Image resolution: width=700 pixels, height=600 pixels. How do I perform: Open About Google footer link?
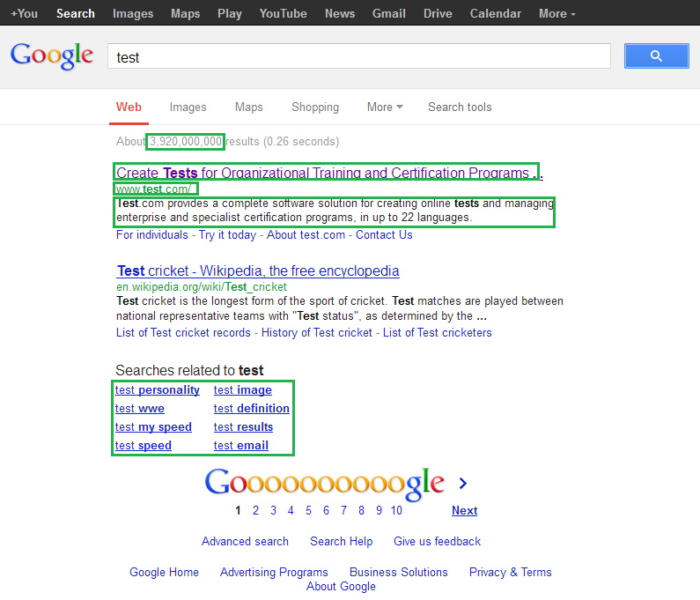click(x=341, y=587)
